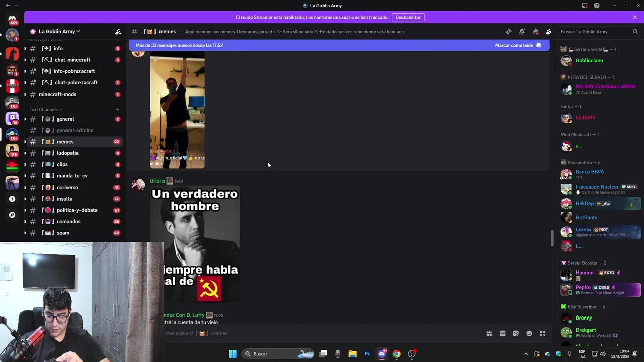Open the manda-tu-cv channel
The width and height of the screenshot is (644, 362).
click(73, 176)
